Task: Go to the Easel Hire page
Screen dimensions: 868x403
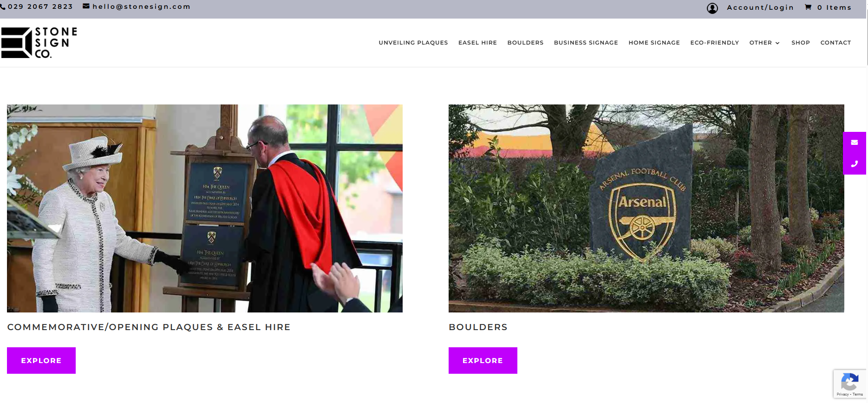Action: click(x=477, y=43)
